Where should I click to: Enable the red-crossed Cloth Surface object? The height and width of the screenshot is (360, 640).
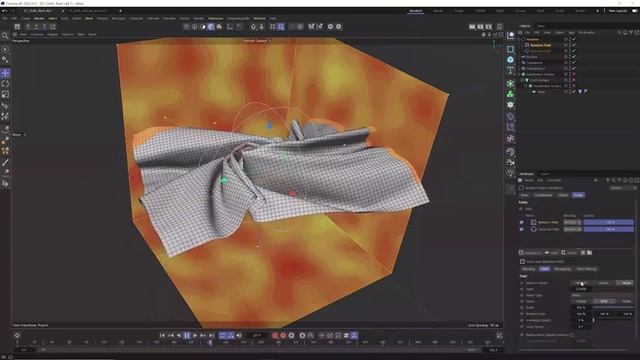[574, 80]
